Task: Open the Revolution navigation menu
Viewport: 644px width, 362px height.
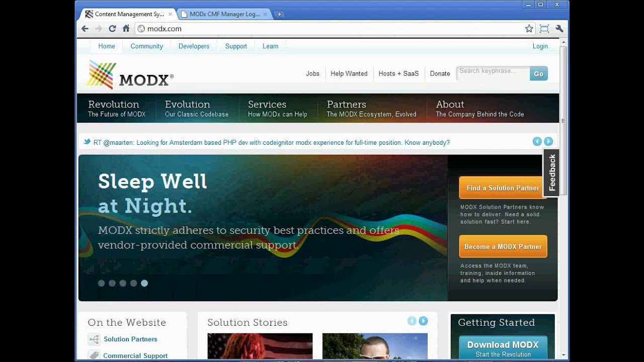Action: point(117,108)
